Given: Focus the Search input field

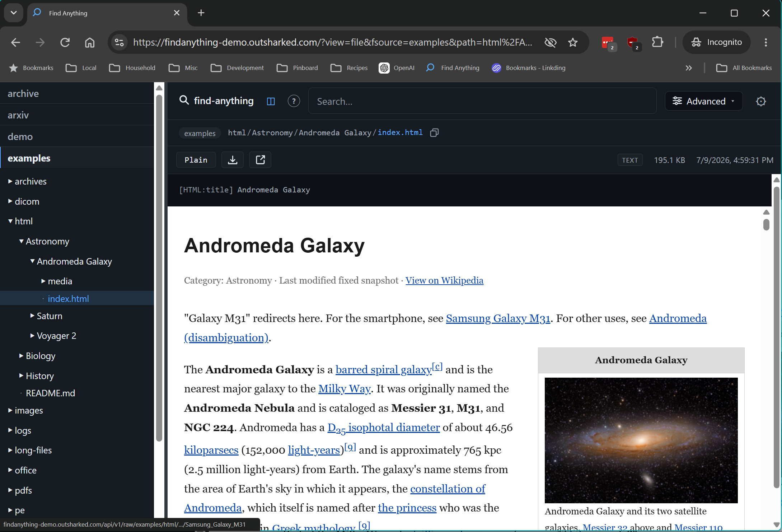Looking at the screenshot, I should (x=482, y=101).
